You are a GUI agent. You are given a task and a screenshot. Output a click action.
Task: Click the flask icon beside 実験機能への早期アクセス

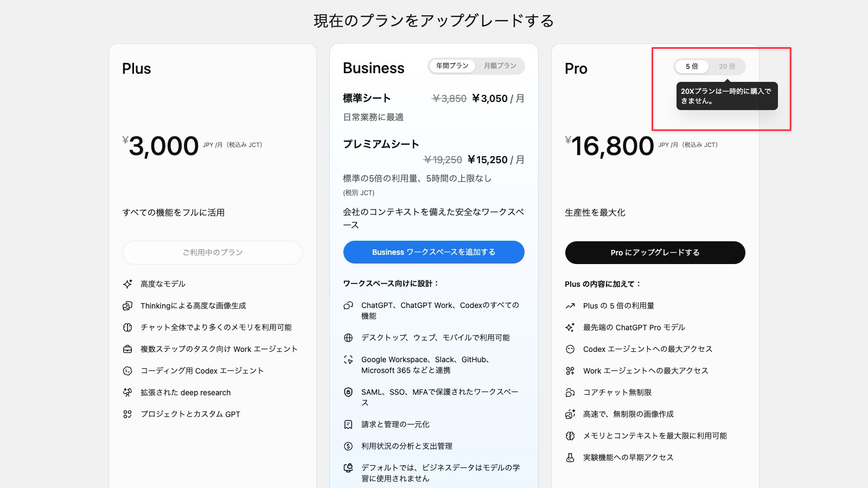(570, 458)
